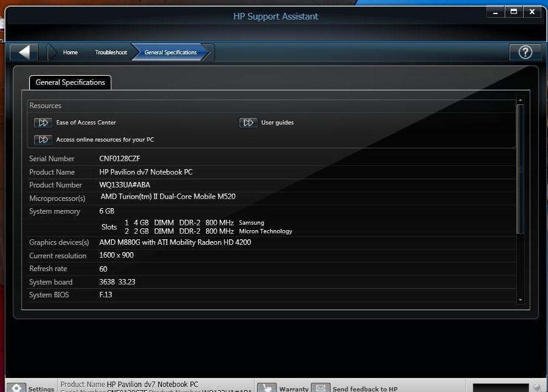Click the System memory value 6 GB
This screenshot has width=548, height=392.
(106, 211)
